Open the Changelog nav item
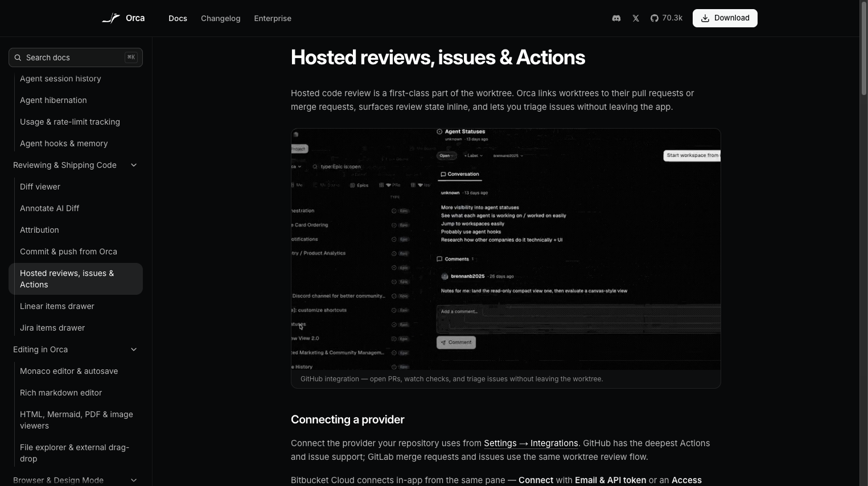 [x=221, y=18]
